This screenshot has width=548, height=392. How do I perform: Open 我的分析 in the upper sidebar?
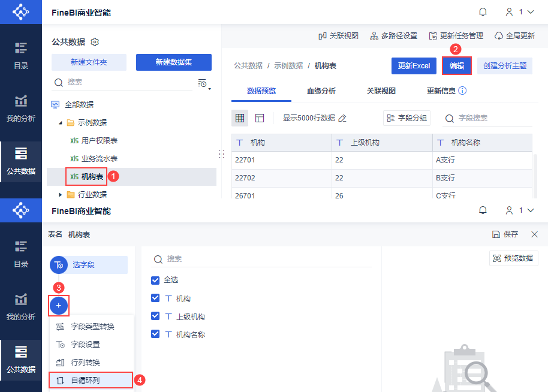[21, 108]
